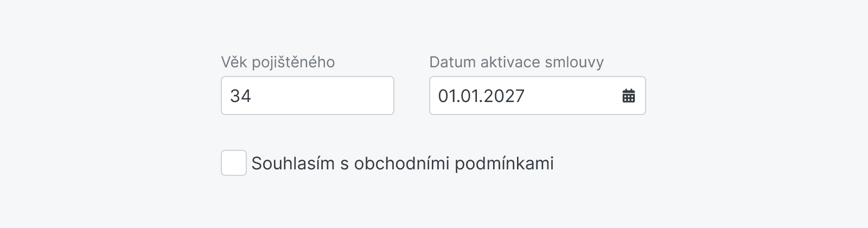Toggle agreement with terms and conditions box
Image resolution: width=868 pixels, height=228 pixels.
click(x=234, y=163)
